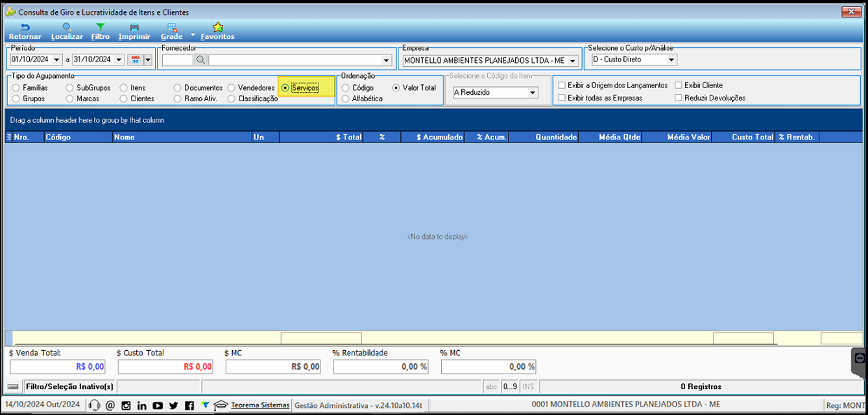Open the Favoritos star icon

[x=217, y=27]
